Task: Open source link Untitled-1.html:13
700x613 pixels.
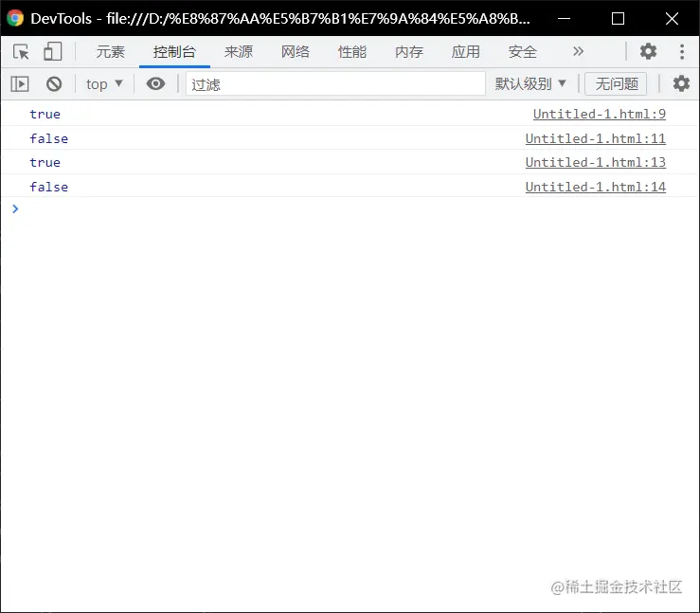Action: click(596, 163)
